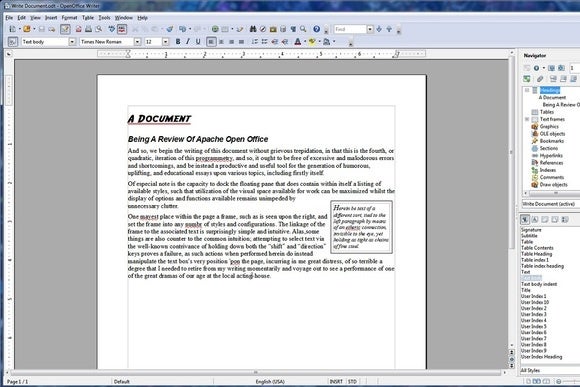
Task: Toggle the INSRT insert mode indicator
Action: (x=336, y=381)
